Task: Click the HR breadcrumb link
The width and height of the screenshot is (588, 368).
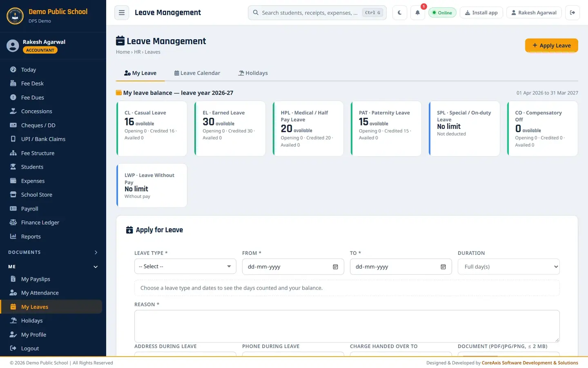Action: click(137, 52)
